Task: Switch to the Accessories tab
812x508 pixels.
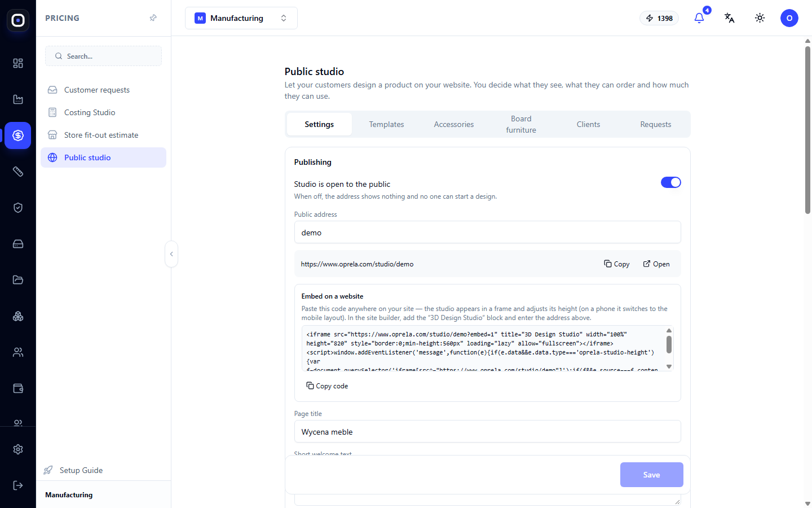Action: tap(454, 124)
